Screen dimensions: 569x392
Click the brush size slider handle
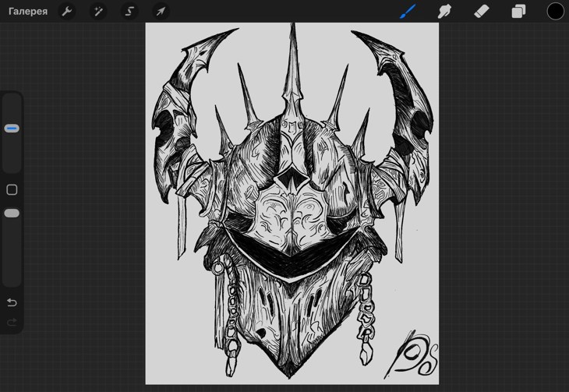tap(12, 129)
